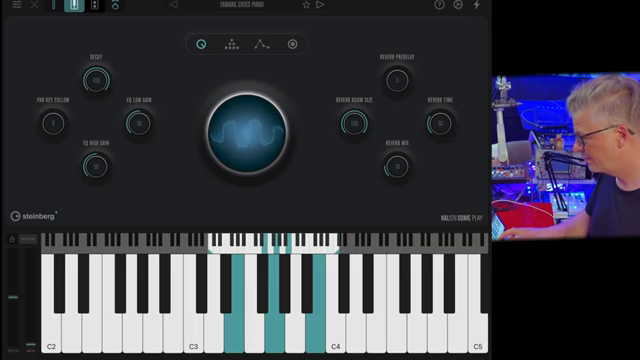The width and height of the screenshot is (640, 360).
Task: Click the Mod wheel strip
Action: click(x=31, y=298)
